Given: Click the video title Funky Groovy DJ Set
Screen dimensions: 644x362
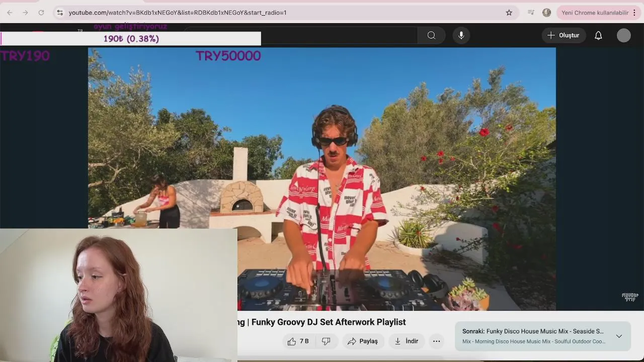Looking at the screenshot, I should click(x=322, y=322).
